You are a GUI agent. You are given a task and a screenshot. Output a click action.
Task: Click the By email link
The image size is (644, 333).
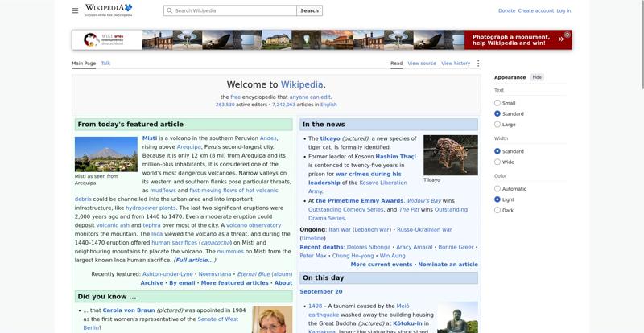point(182,283)
